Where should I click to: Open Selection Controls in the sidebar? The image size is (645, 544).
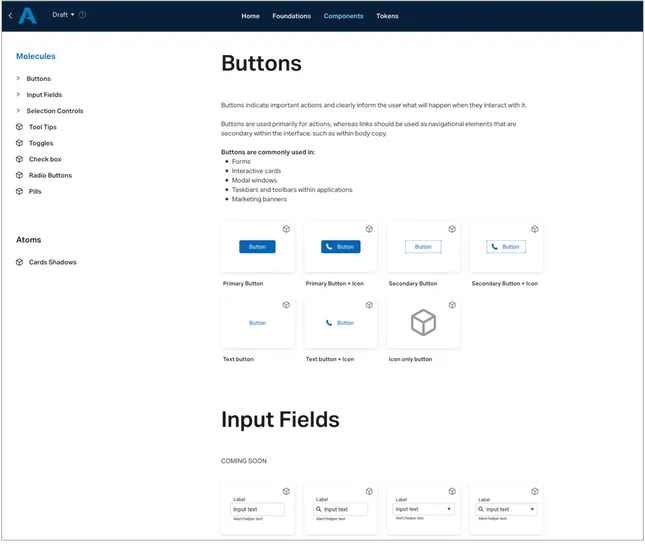coord(55,111)
